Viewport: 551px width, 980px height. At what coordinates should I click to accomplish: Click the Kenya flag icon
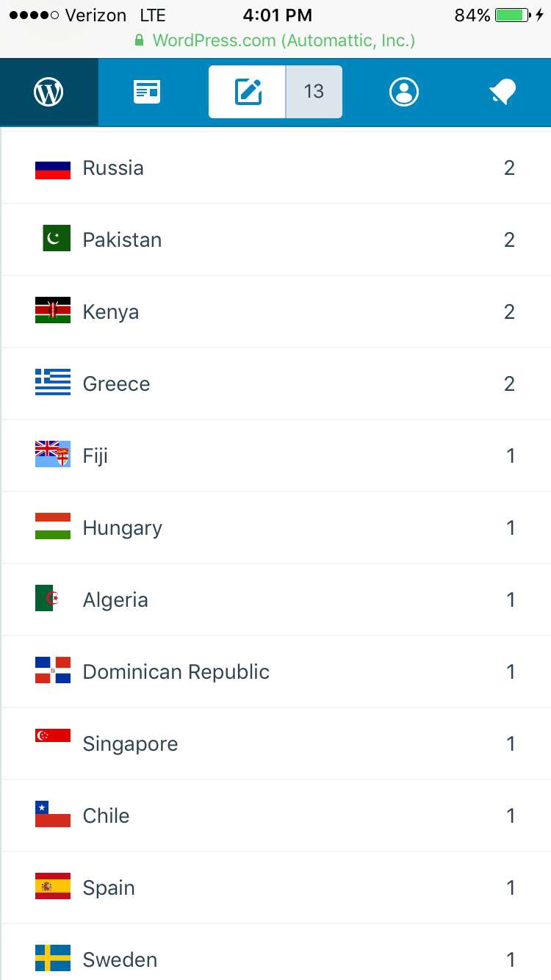coord(53,311)
